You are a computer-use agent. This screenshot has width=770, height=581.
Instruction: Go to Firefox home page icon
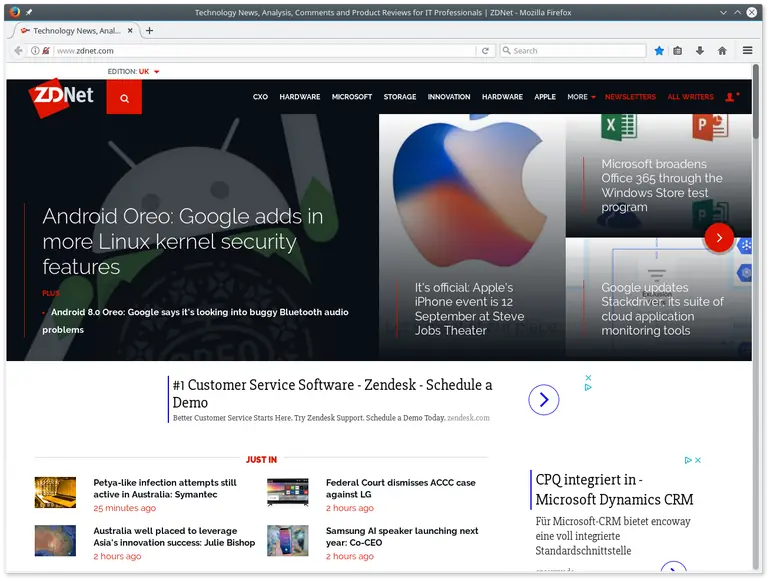pos(722,51)
